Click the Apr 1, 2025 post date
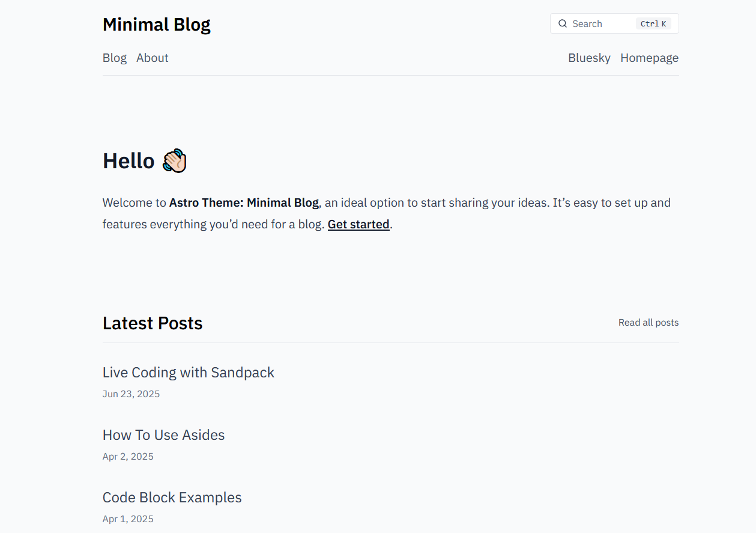The image size is (756, 533). pos(128,519)
